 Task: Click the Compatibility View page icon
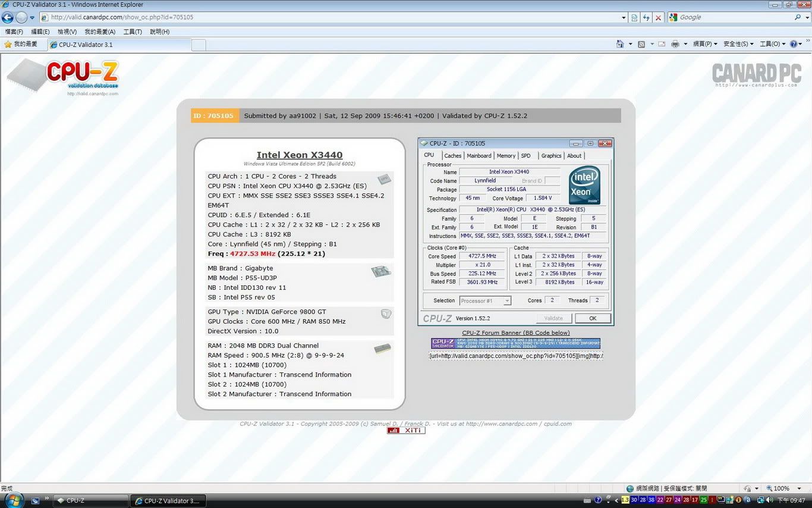(x=635, y=18)
